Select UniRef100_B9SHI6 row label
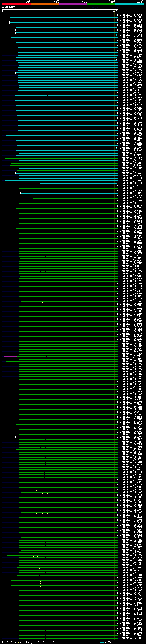Viewport: 146px width, 644px height. click(x=131, y=37)
